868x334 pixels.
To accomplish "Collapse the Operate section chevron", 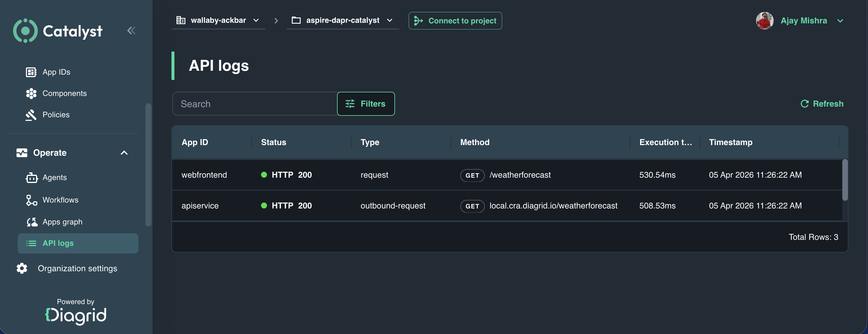I will point(124,153).
